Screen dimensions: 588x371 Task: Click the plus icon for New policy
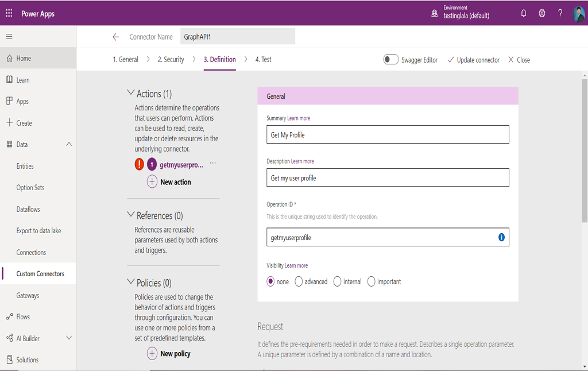click(152, 354)
